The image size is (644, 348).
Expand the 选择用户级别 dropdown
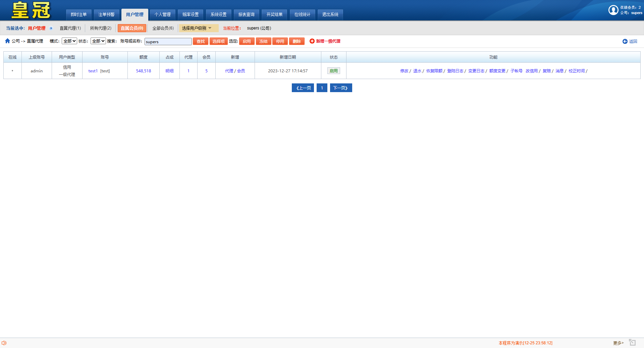coord(198,28)
